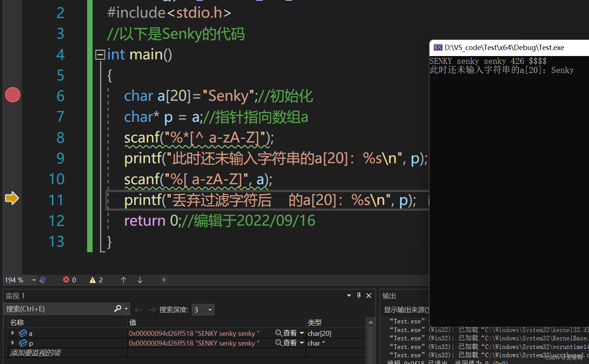The height and width of the screenshot is (364, 589).
Task: Click the watch list scrollbar up arrow
Action: pyautogui.click(x=370, y=322)
